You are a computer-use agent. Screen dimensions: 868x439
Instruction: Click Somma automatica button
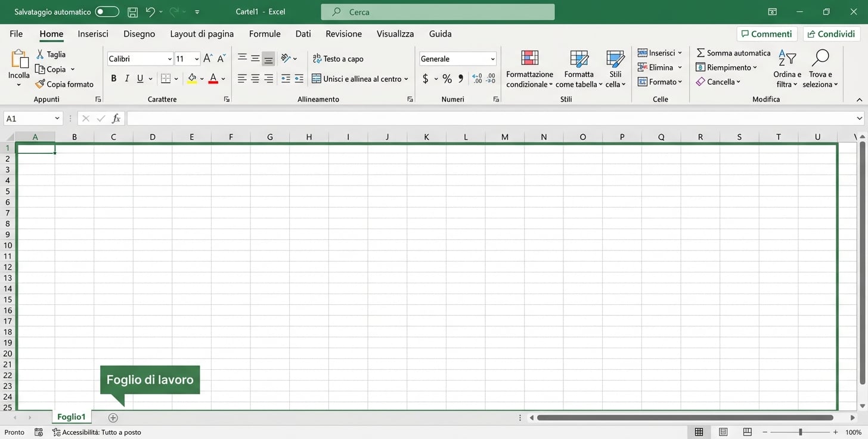(x=733, y=53)
